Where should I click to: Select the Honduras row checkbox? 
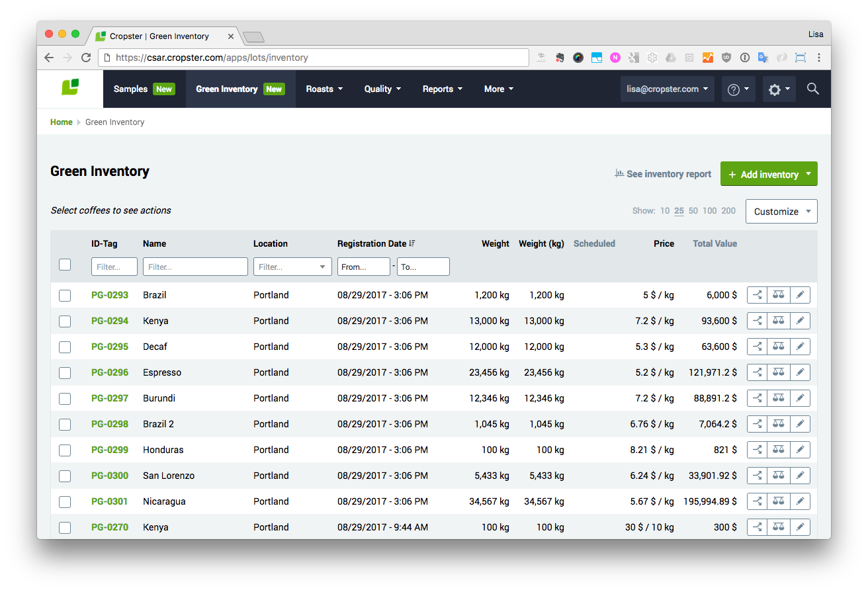pos(65,450)
